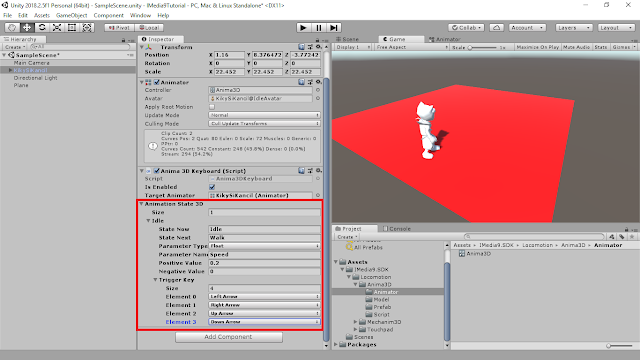Toggle the Apply Root Motion checkbox
The image size is (640, 360).
pos(212,107)
